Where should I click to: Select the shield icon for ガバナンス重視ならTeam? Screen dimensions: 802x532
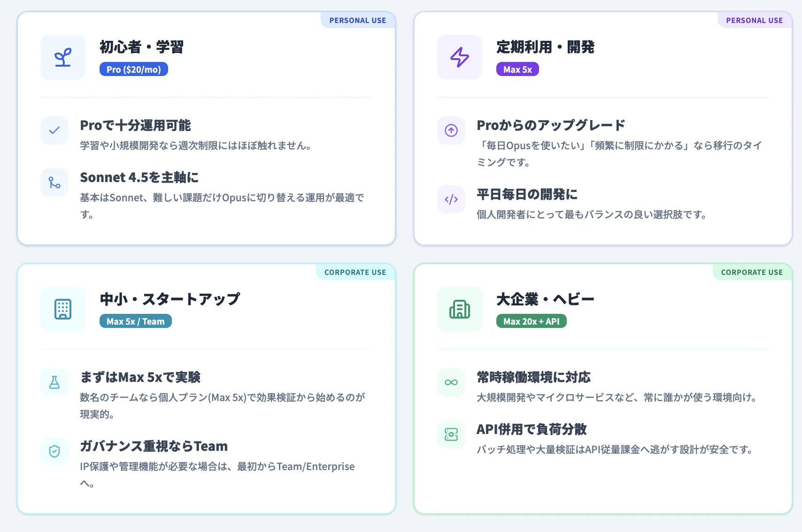(x=54, y=451)
